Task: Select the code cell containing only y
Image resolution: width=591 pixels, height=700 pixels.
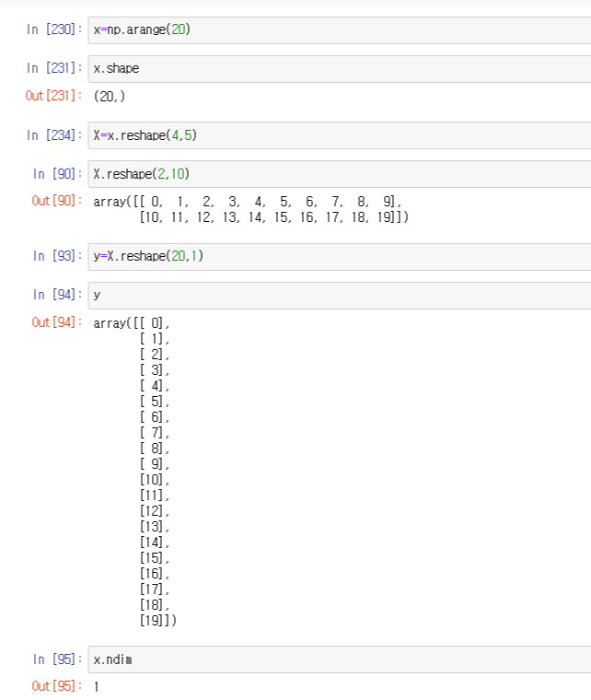Action: tap(340, 295)
